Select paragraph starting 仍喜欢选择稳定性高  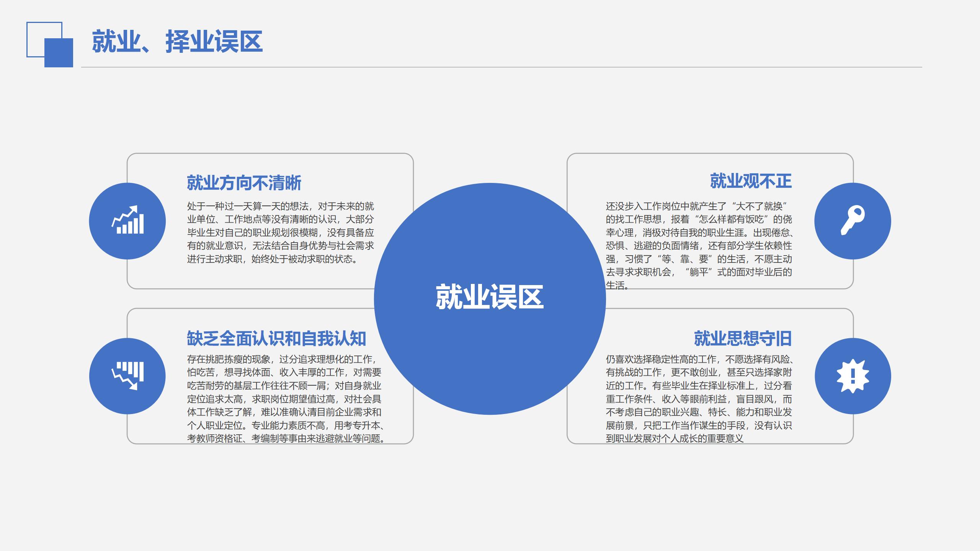coord(699,399)
